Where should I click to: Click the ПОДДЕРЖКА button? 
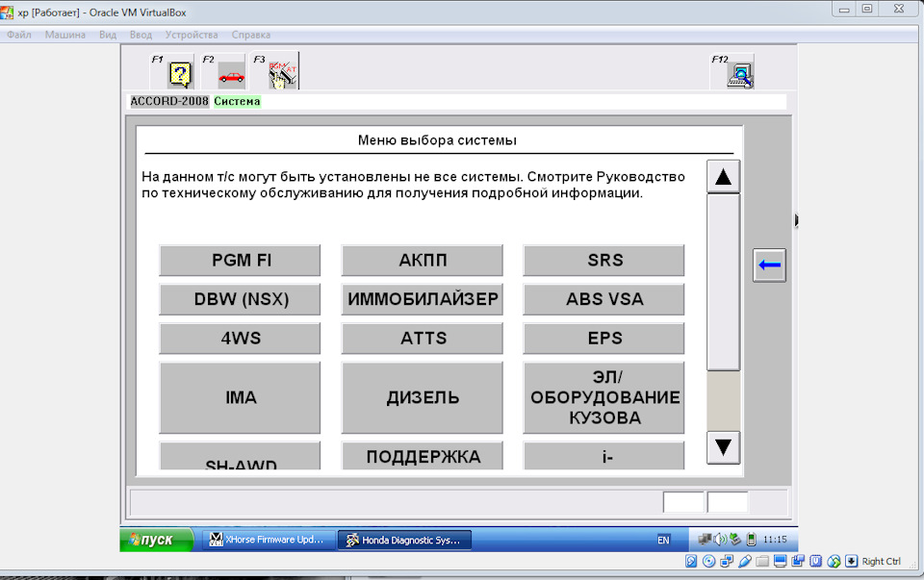click(x=422, y=456)
